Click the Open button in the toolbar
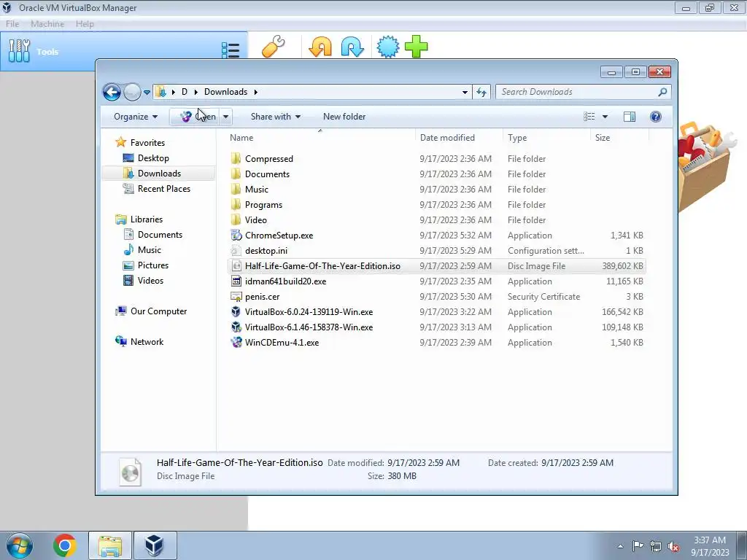The image size is (747, 560). (195, 117)
